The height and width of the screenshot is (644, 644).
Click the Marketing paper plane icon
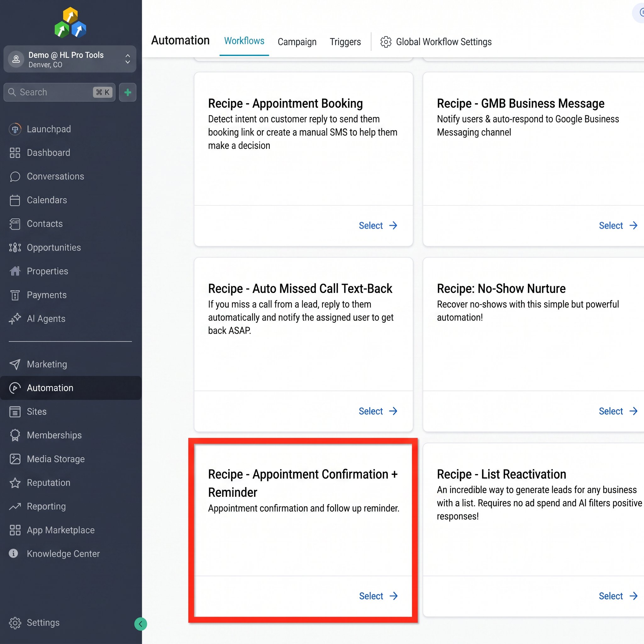(15, 364)
